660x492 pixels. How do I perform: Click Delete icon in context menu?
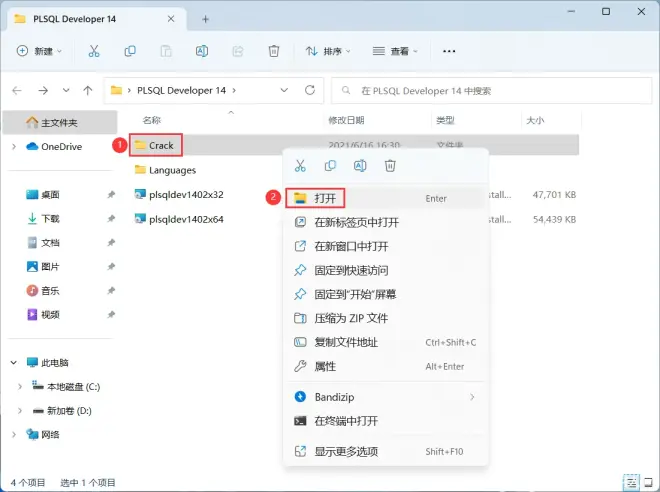tap(390, 166)
